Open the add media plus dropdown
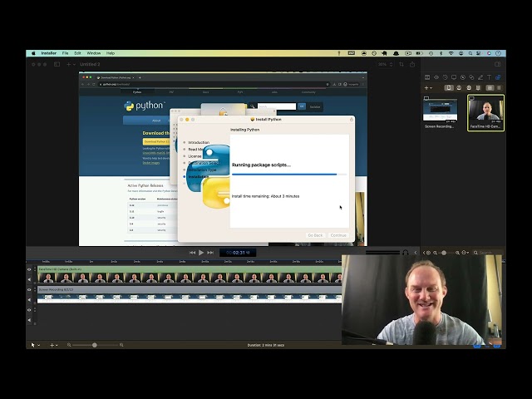The image size is (532, 399). 428,88
